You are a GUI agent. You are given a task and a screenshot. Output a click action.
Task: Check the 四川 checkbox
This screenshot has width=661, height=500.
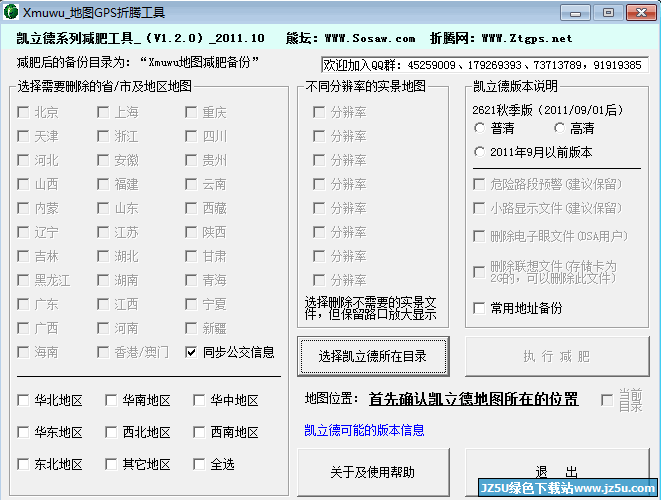point(191,136)
